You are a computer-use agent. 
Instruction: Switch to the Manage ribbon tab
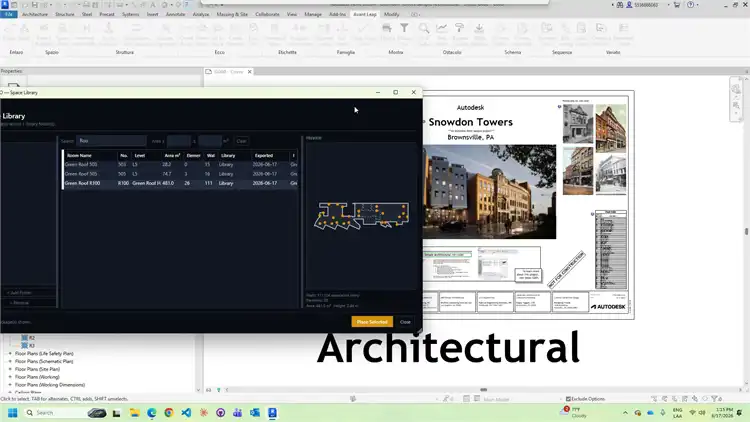313,14
